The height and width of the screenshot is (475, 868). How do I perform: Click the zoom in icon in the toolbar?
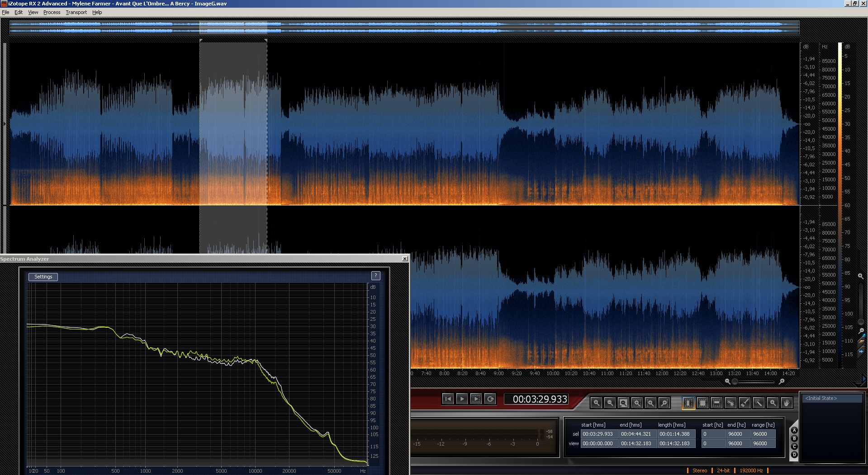point(596,402)
